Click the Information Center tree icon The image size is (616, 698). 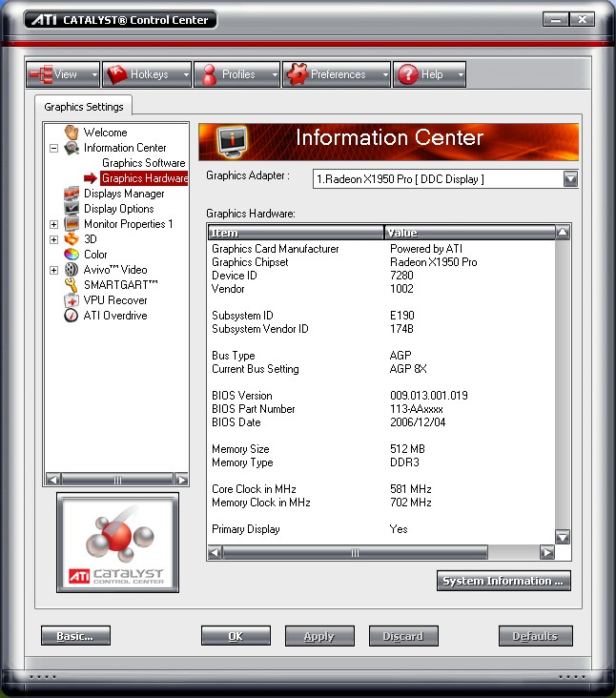click(72, 148)
